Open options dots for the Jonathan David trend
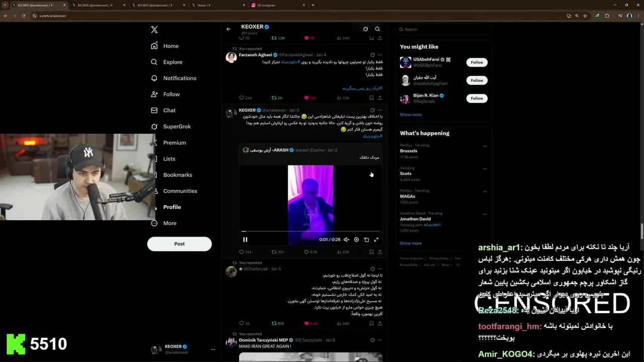 485,214
